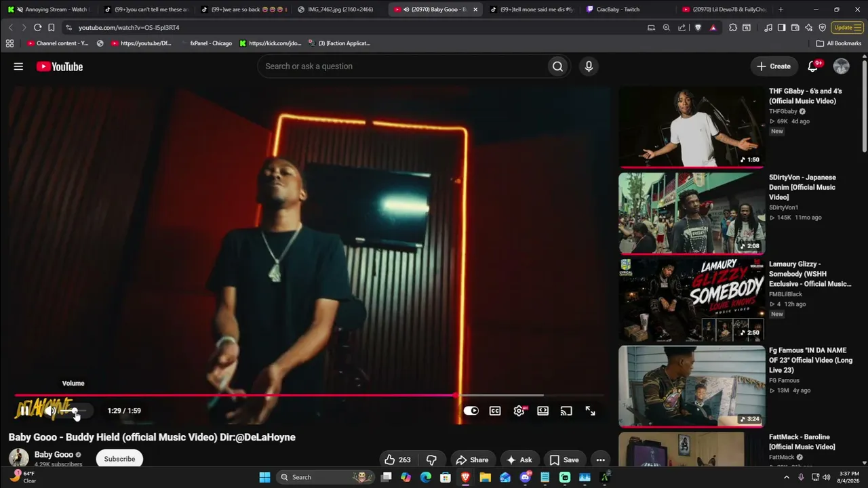Image resolution: width=868 pixels, height=488 pixels.
Task: Open the fxPanel - Chicago bookmark
Action: [206, 43]
